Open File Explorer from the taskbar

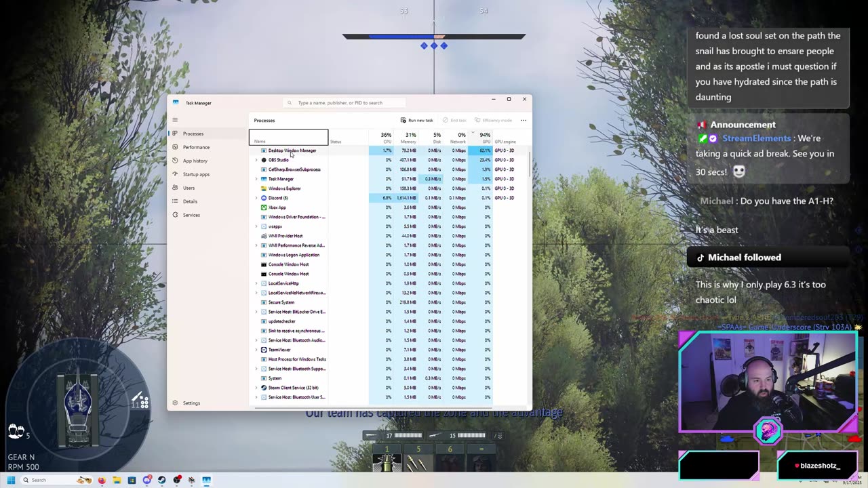coord(117,480)
